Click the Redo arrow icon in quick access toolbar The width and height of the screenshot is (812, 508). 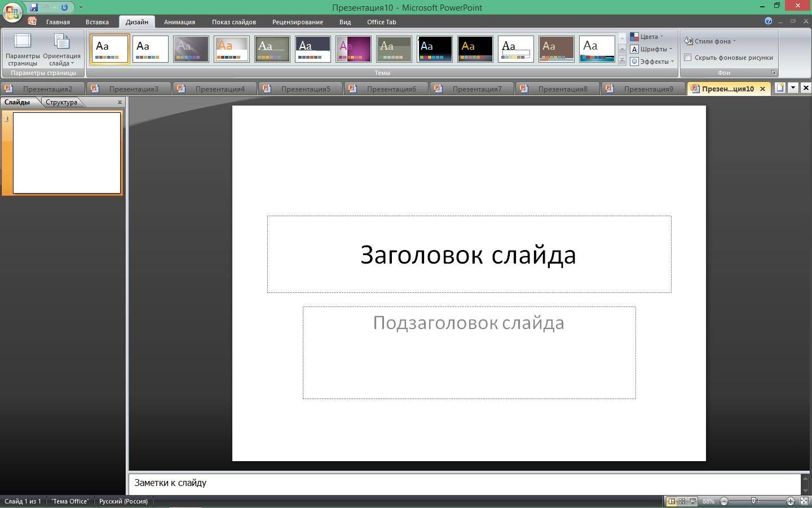[64, 7]
